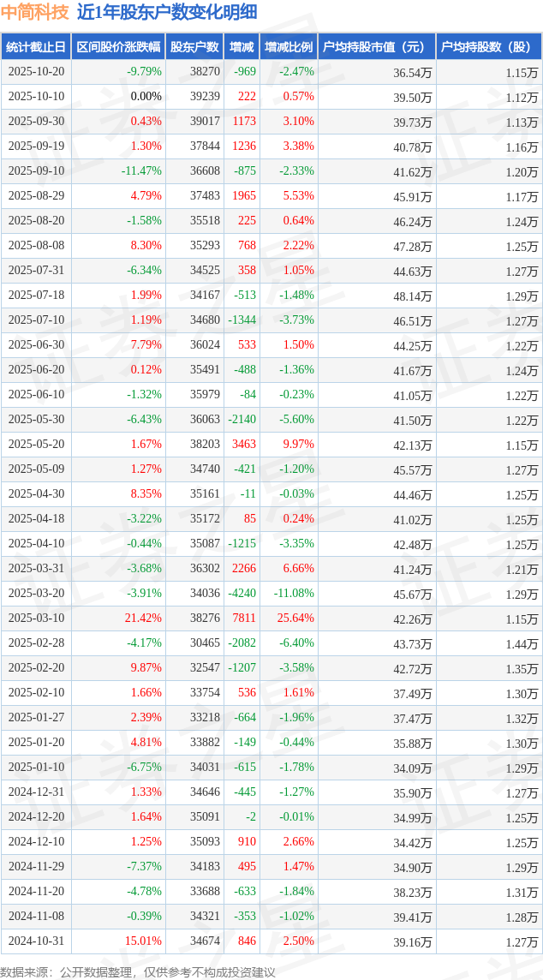Click the 数据来源 footer disclaimer text
This screenshot has height=980, width=543.
(138, 972)
